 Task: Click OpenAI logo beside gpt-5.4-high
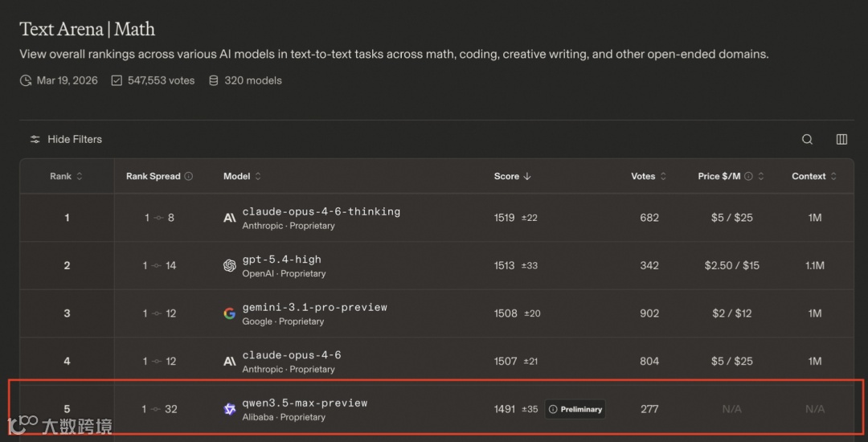230,265
